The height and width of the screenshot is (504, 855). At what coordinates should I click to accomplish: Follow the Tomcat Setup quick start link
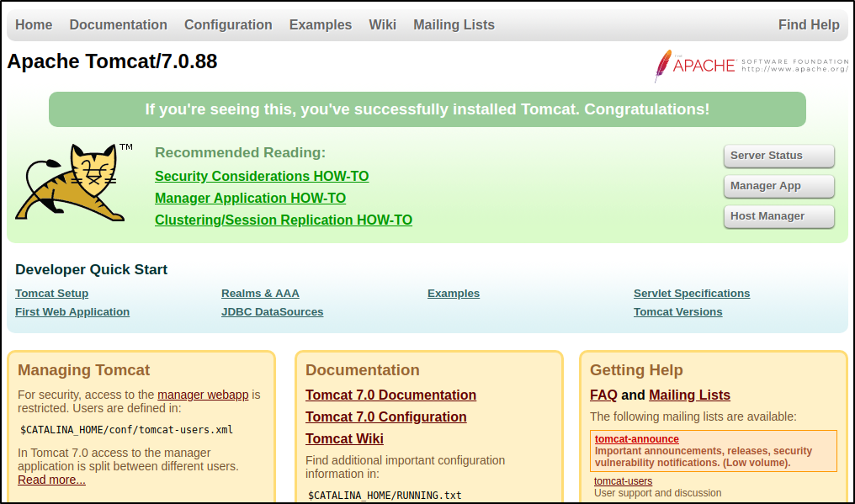pos(51,294)
